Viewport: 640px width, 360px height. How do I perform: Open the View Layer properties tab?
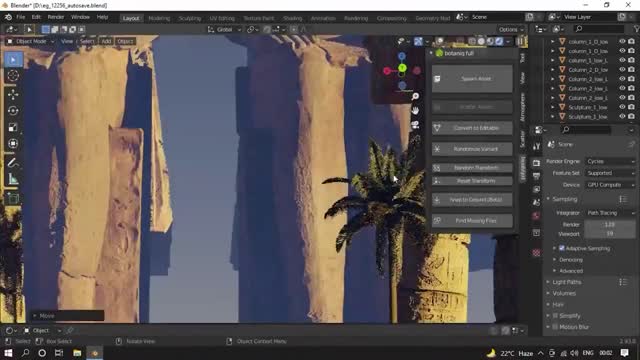536,189
